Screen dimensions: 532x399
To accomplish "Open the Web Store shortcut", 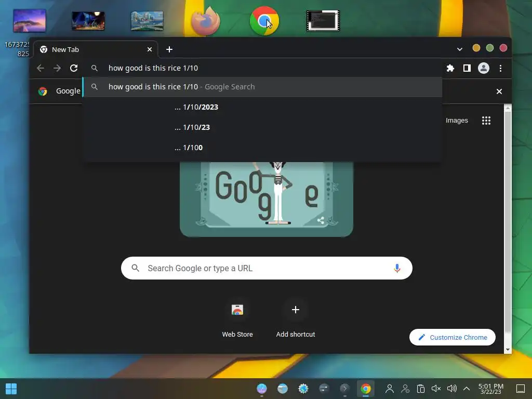I will pyautogui.click(x=237, y=317).
